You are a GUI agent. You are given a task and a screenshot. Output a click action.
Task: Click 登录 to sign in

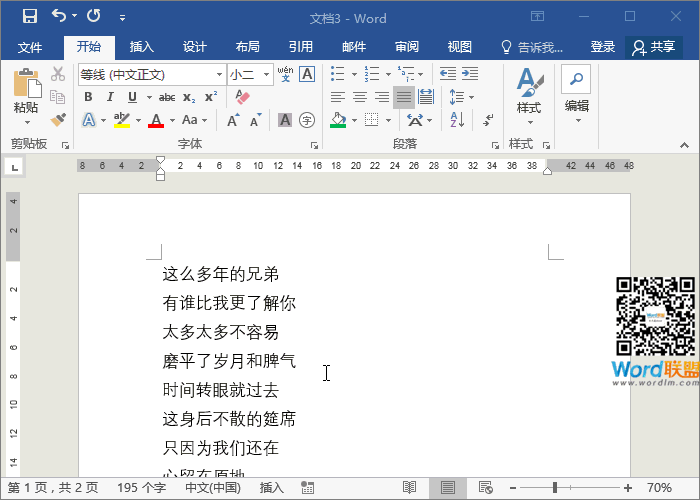pyautogui.click(x=602, y=47)
